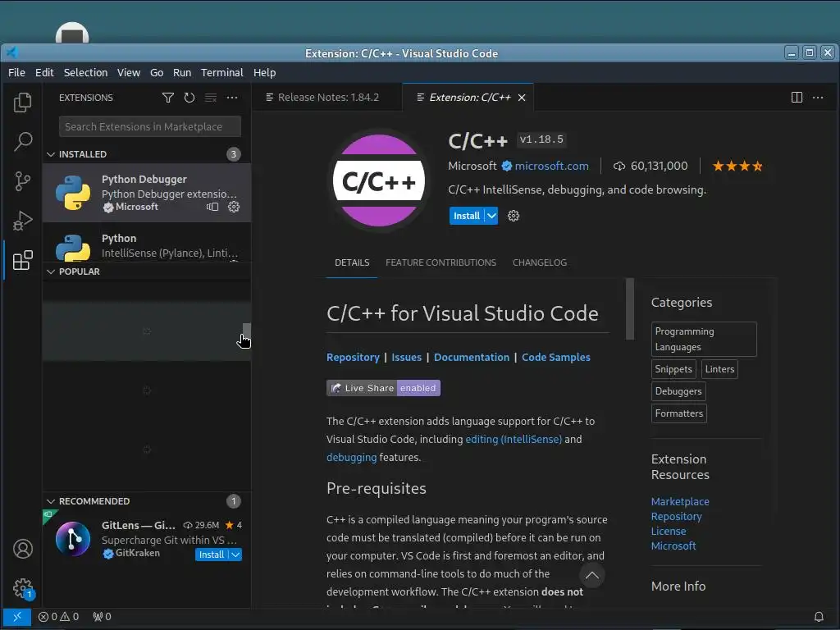Open the microsoft.com publisher link
Image resolution: width=840 pixels, height=630 pixels.
[551, 166]
